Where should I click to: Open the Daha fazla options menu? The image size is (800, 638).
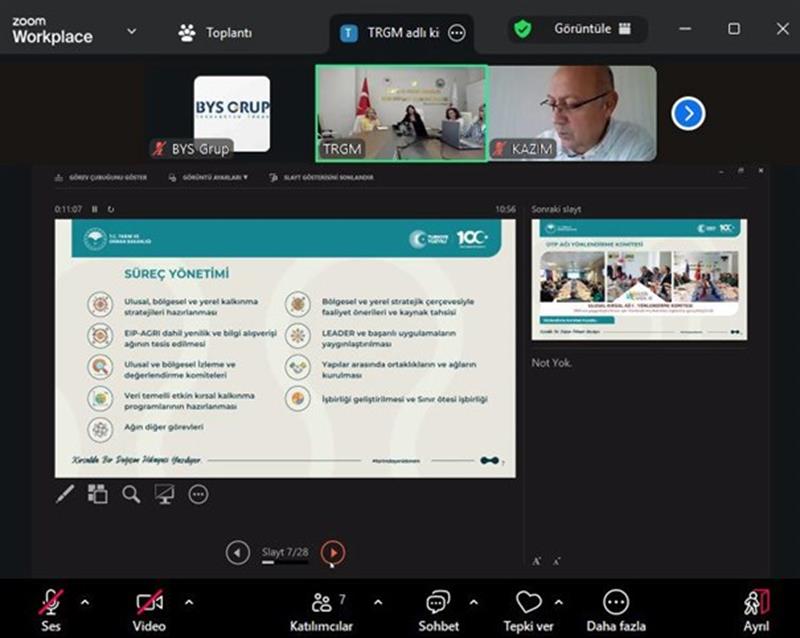coord(616,603)
